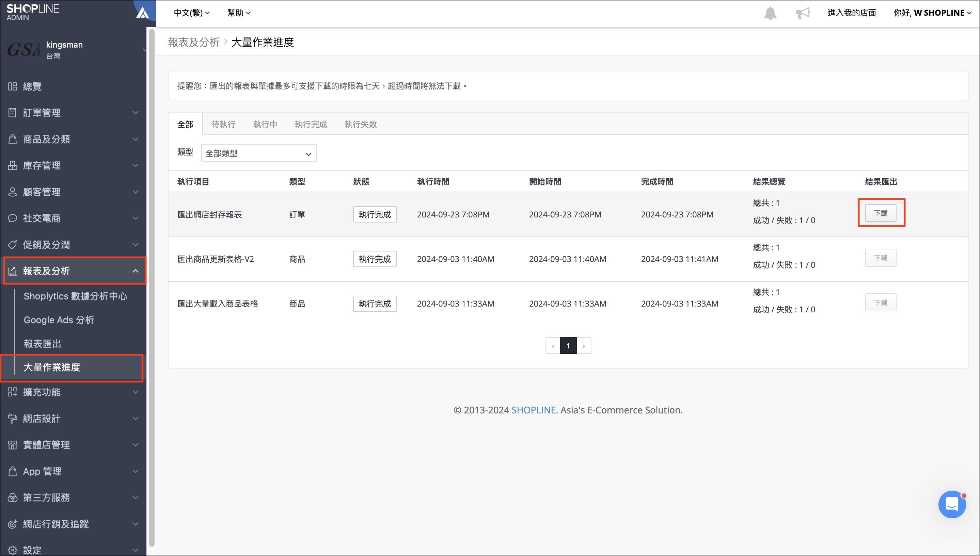Click 執行完成 status badge for 匯出商品更新表格-V2
The image size is (980, 556).
click(x=375, y=259)
